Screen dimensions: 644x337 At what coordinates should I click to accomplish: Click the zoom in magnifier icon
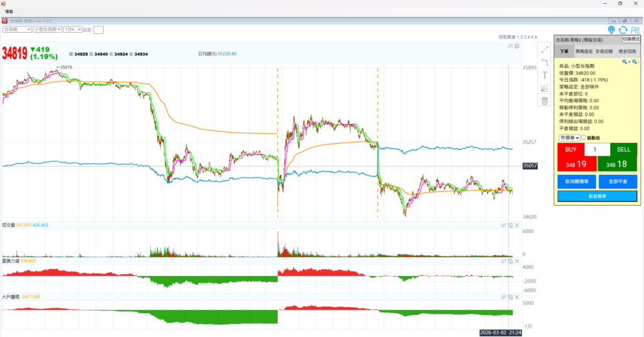(626, 62)
